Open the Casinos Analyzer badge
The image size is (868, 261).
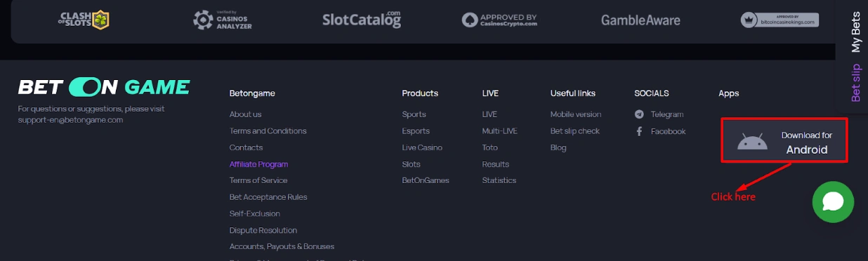pos(223,20)
